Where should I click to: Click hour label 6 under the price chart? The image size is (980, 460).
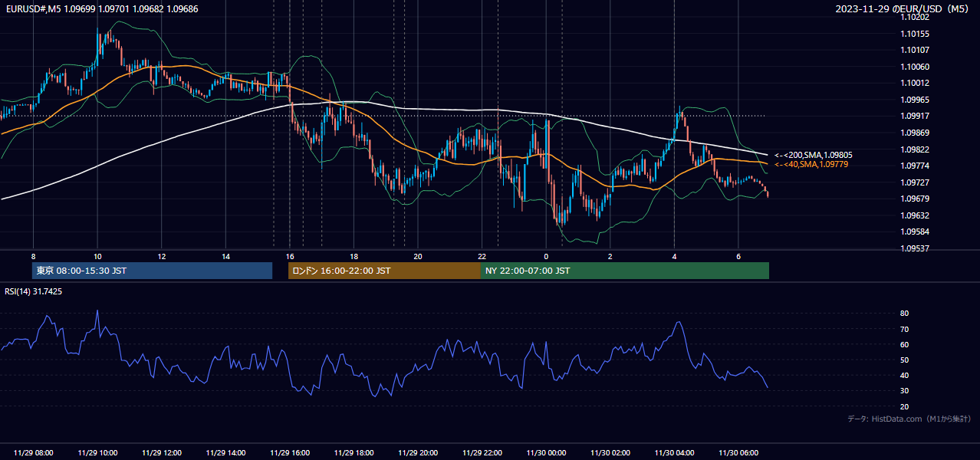[x=738, y=256]
